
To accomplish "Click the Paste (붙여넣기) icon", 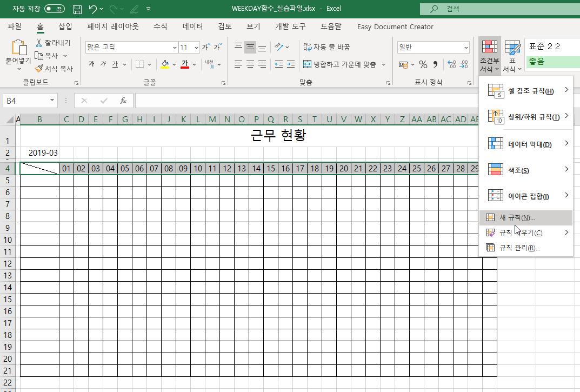I will [x=18, y=48].
